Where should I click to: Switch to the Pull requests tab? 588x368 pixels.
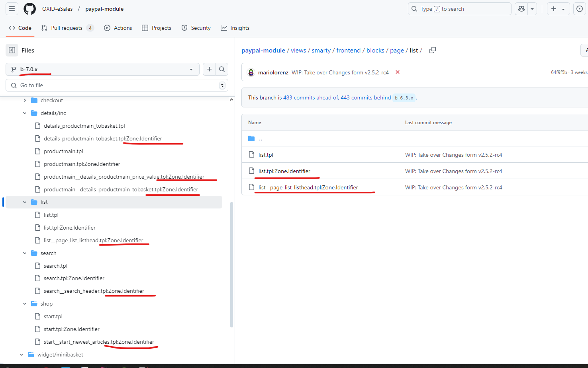coord(67,28)
